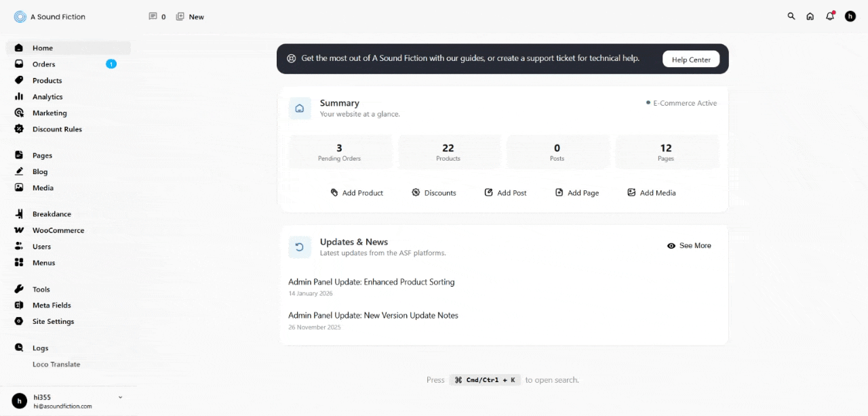This screenshot has height=416, width=868.
Task: Click the Orders inbox icon in sidebar
Action: click(x=19, y=64)
